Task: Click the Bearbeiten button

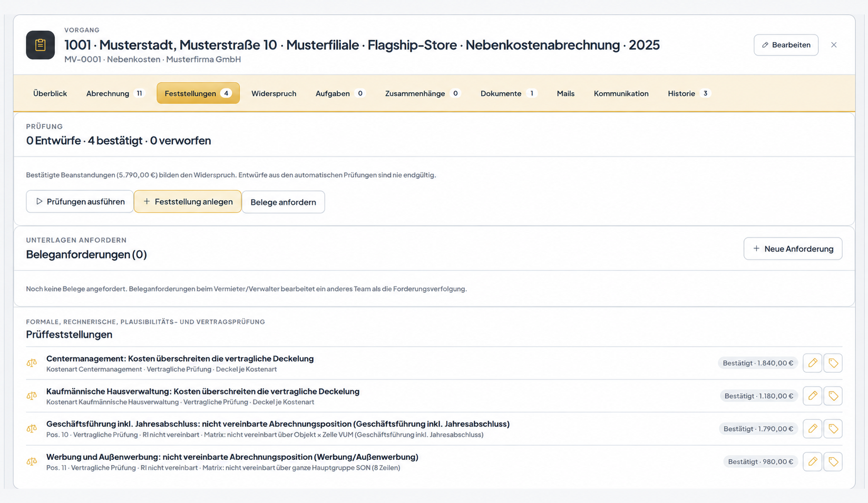Action: [786, 45]
